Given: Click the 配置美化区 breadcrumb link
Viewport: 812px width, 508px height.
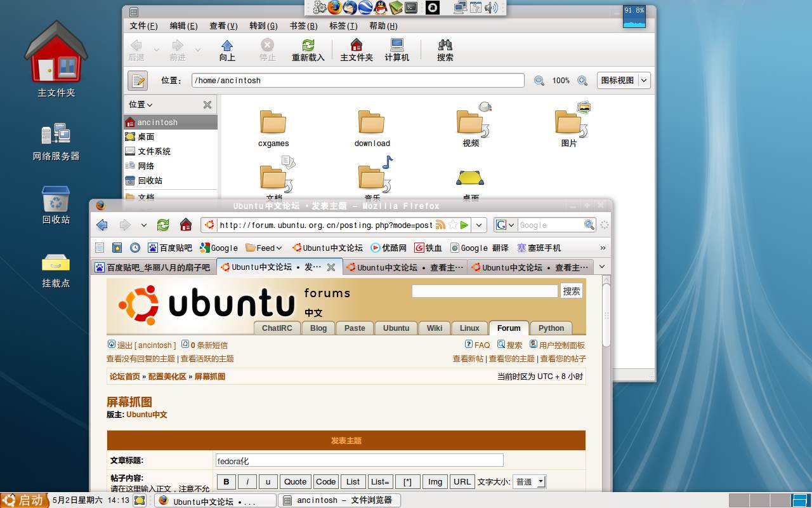Looking at the screenshot, I should (x=167, y=377).
